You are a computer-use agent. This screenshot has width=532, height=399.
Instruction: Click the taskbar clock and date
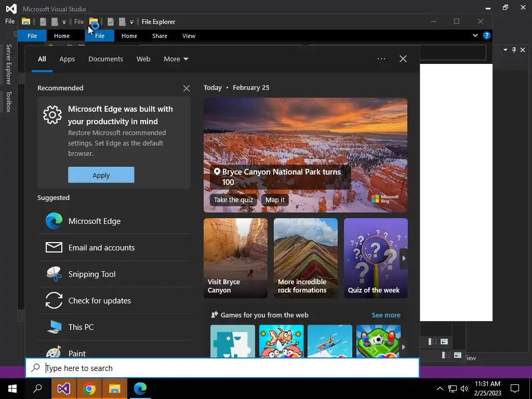coord(487,389)
